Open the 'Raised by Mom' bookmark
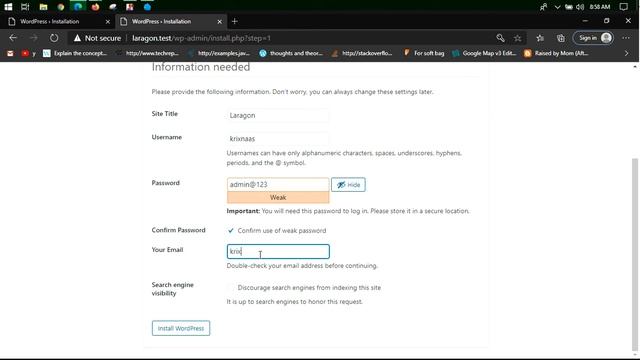 [556, 53]
